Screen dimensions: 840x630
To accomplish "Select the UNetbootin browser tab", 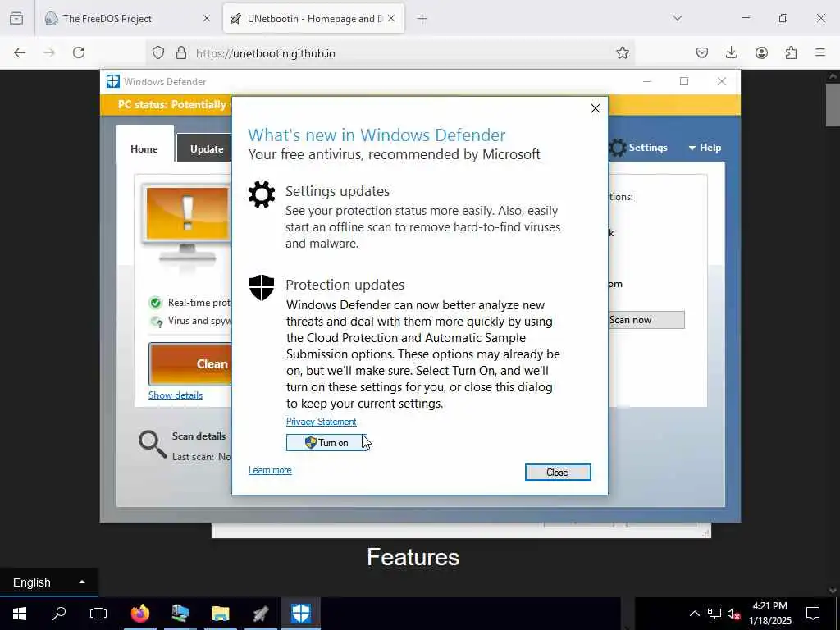I will tap(313, 19).
